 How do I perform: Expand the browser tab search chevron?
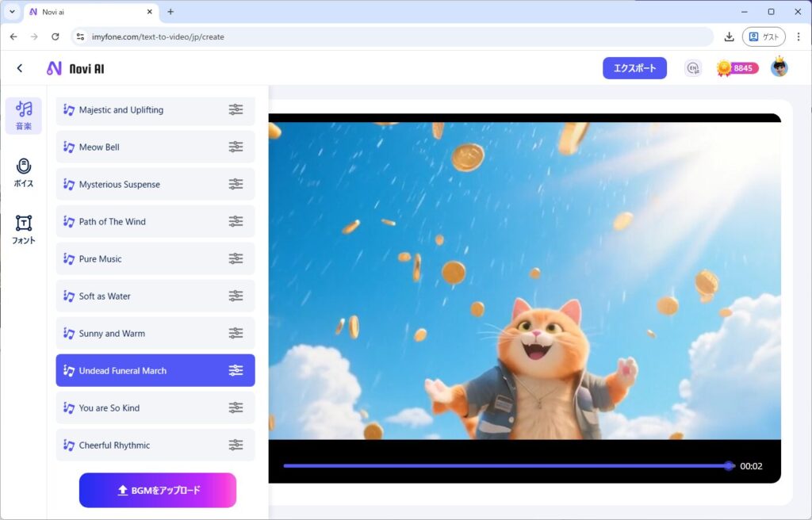(12, 12)
